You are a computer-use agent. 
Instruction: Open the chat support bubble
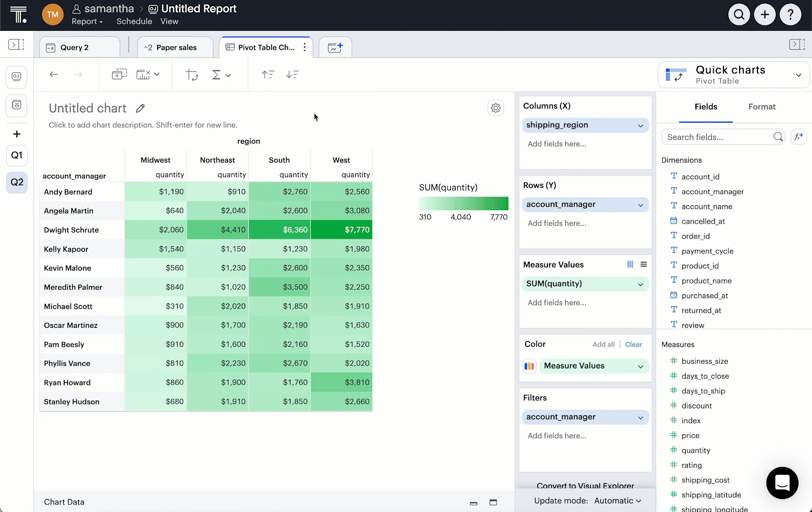(x=782, y=482)
